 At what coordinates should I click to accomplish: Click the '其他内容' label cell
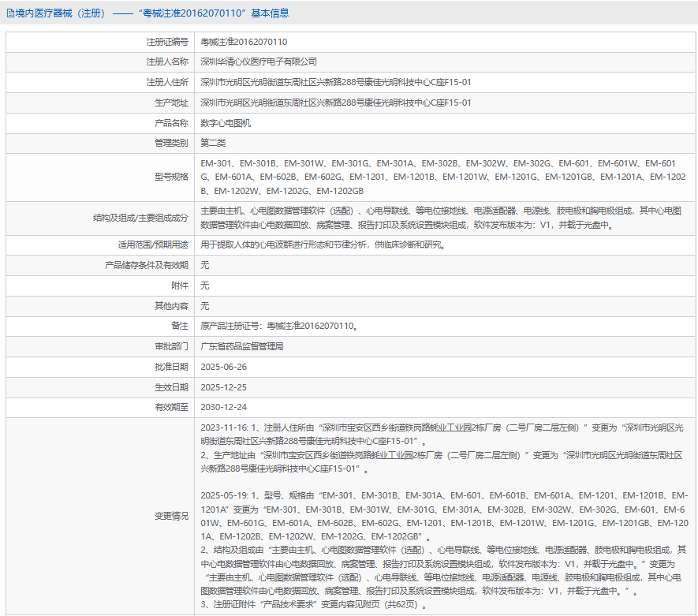click(x=100, y=306)
